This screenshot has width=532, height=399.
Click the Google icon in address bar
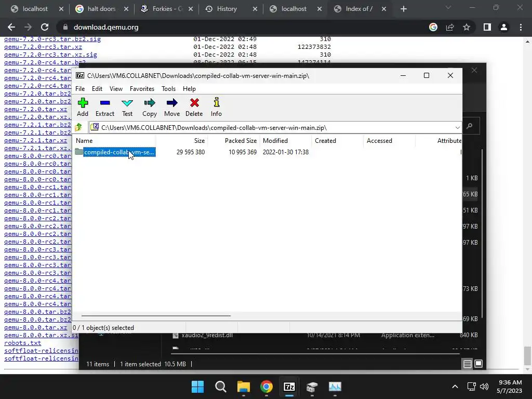[433, 27]
